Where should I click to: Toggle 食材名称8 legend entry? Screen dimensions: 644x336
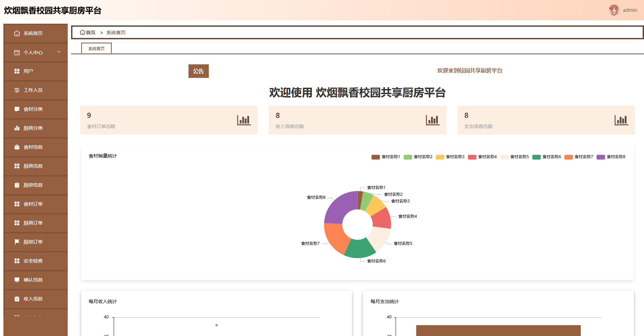[611, 157]
